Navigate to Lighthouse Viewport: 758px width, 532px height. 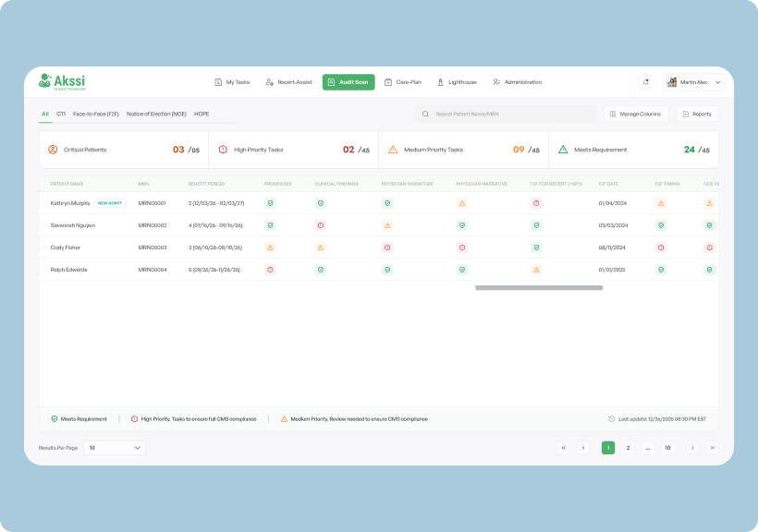(x=457, y=82)
